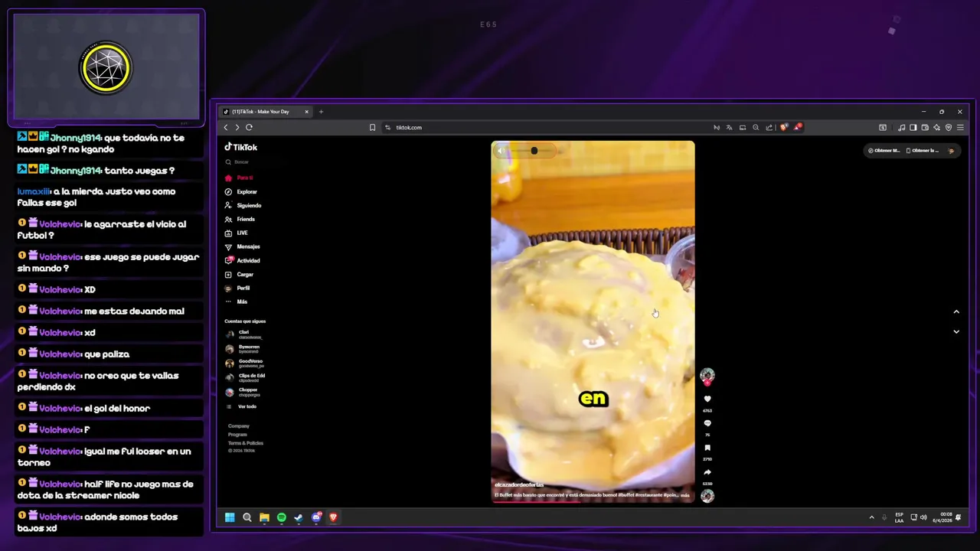Toggle the browser sidebar panel
This screenshot has height=551, width=980.
pos(913,128)
